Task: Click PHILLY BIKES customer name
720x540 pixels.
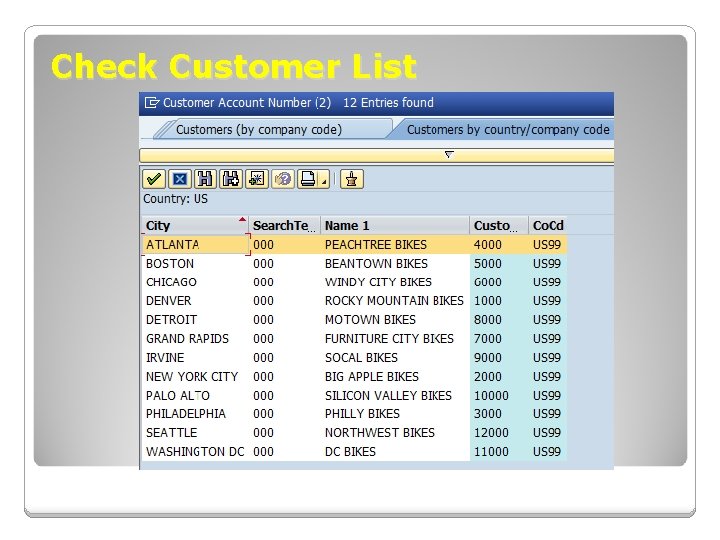Action: [362, 414]
